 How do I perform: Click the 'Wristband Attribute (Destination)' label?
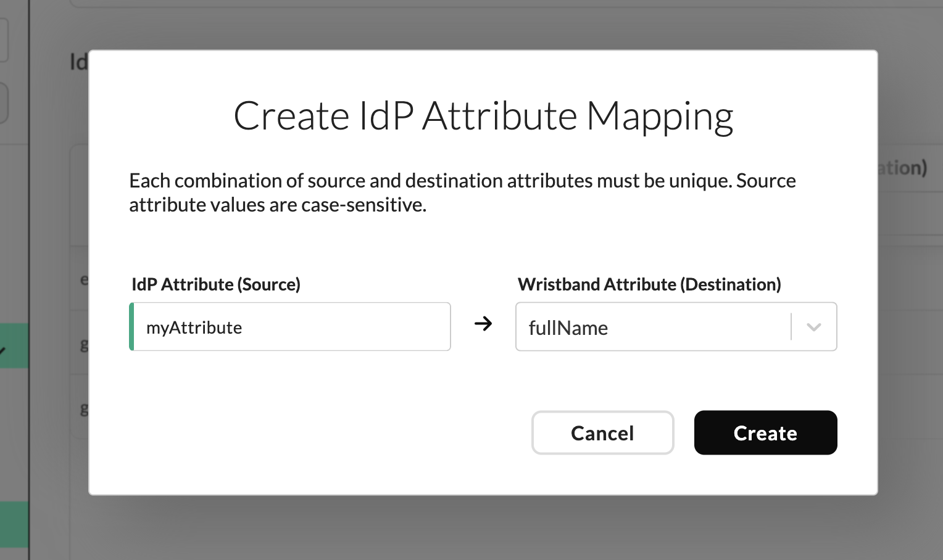point(649,284)
